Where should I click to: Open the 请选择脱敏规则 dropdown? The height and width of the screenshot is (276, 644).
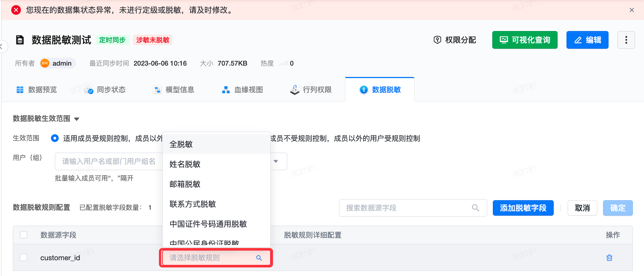pyautogui.click(x=216, y=258)
